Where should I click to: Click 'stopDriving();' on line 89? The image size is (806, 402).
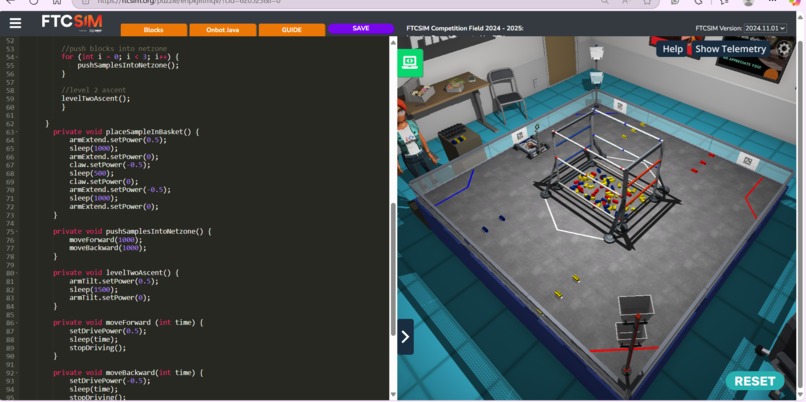(97, 348)
